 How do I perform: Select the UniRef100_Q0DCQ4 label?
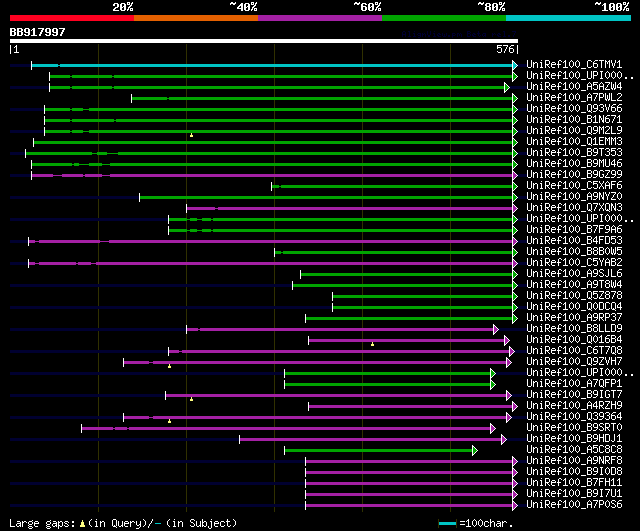tap(574, 307)
